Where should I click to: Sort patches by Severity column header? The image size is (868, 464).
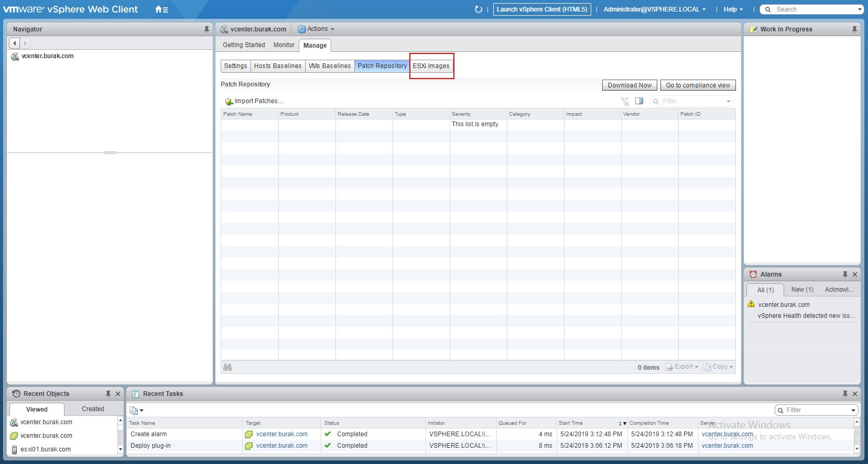pos(478,114)
